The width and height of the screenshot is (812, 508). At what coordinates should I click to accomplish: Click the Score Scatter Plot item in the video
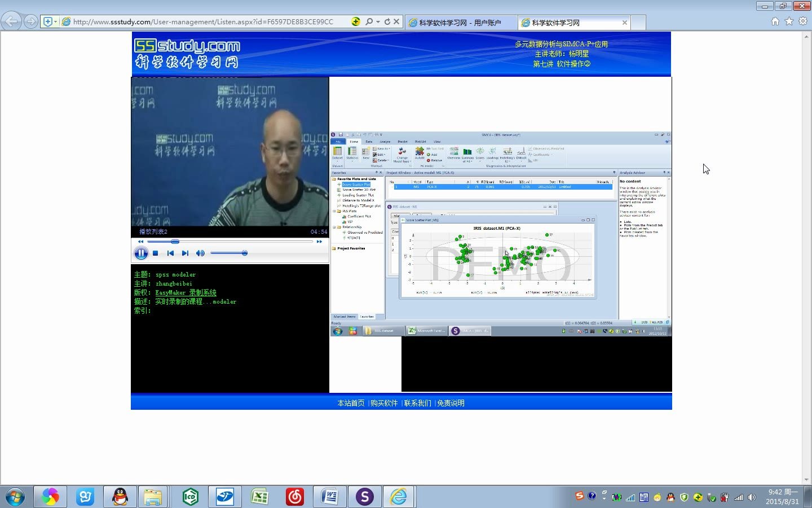click(x=356, y=185)
